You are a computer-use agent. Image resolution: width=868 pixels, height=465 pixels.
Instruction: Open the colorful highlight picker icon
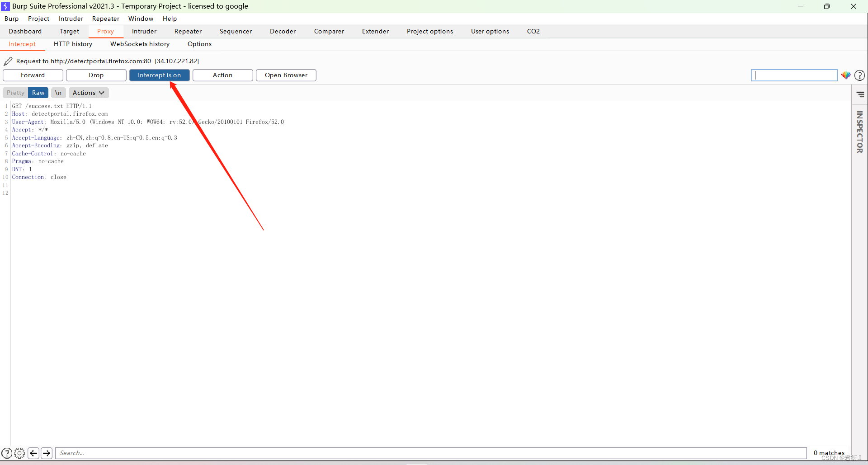(846, 75)
